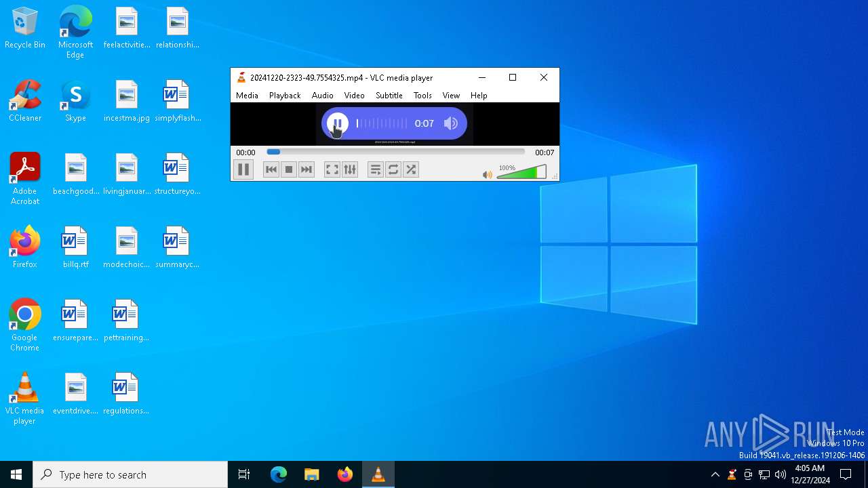Skip to next media in VLC
Viewport: 868px width, 488px height.
pos(307,169)
